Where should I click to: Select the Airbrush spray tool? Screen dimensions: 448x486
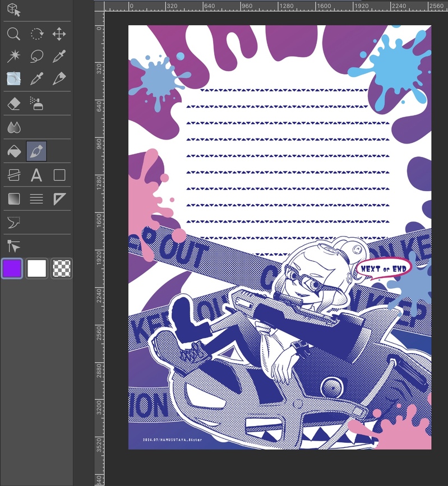click(36, 104)
